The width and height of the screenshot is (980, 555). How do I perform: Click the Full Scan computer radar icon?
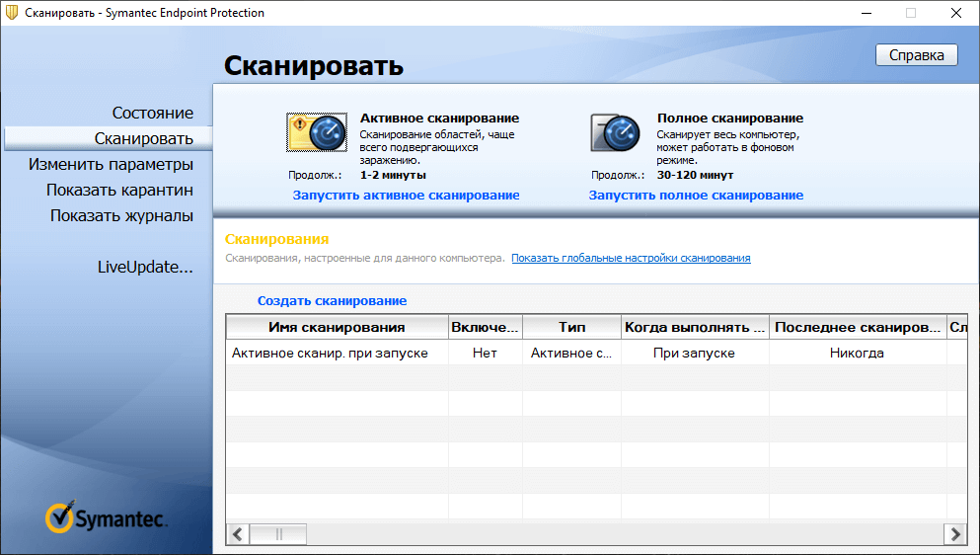[x=615, y=132]
